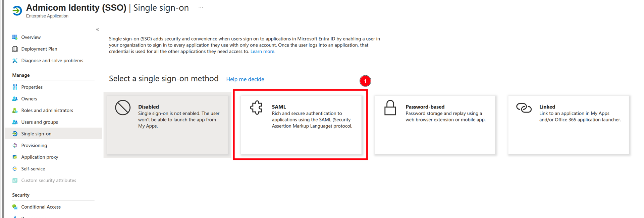644x218 pixels.
Task: Click the Admicom Identity application logo
Action: 17,11
